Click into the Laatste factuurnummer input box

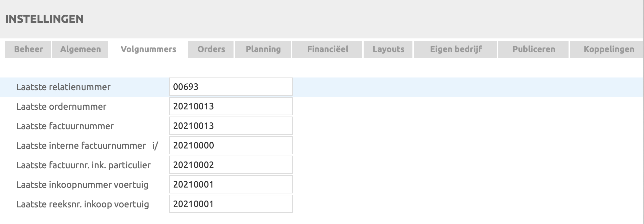tap(231, 126)
